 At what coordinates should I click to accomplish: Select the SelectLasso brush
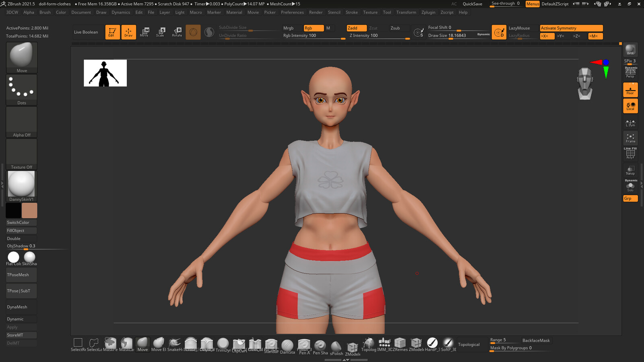[94, 345]
